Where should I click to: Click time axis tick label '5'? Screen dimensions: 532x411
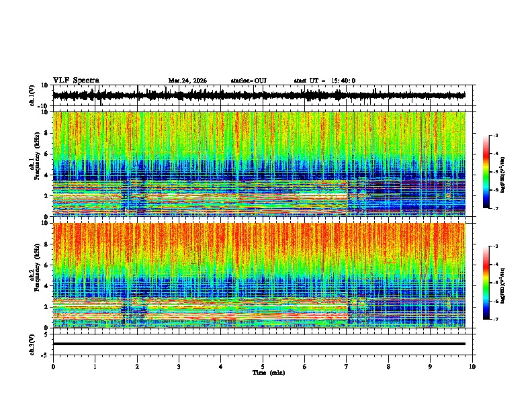263,367
